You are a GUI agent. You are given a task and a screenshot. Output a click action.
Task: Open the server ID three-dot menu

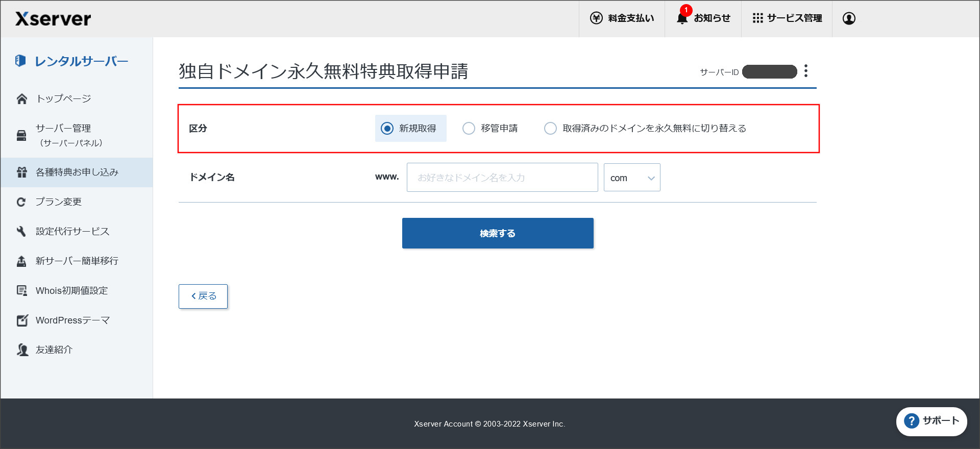click(x=806, y=71)
